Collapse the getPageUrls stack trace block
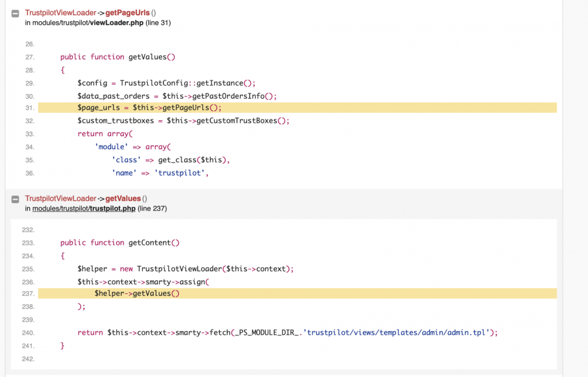The width and height of the screenshot is (588, 377). [x=15, y=13]
